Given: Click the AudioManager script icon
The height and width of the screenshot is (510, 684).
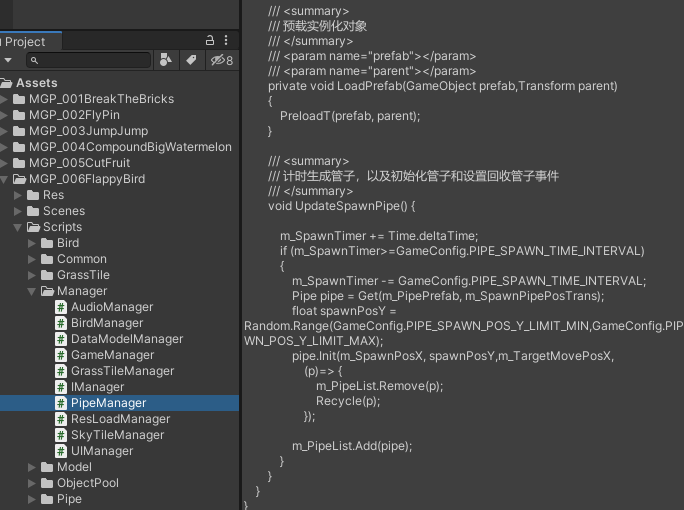Looking at the screenshot, I should click(61, 307).
